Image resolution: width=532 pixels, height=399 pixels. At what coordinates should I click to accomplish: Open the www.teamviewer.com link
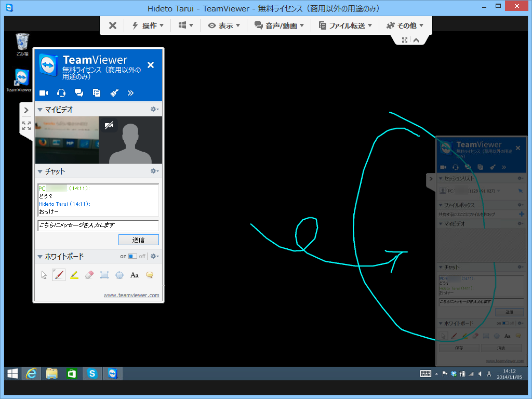click(x=131, y=295)
